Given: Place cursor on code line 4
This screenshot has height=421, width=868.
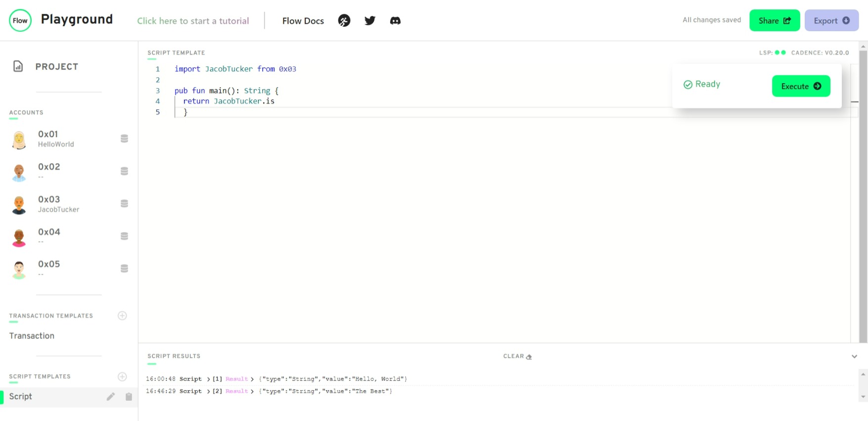Looking at the screenshot, I should pyautogui.click(x=228, y=101).
